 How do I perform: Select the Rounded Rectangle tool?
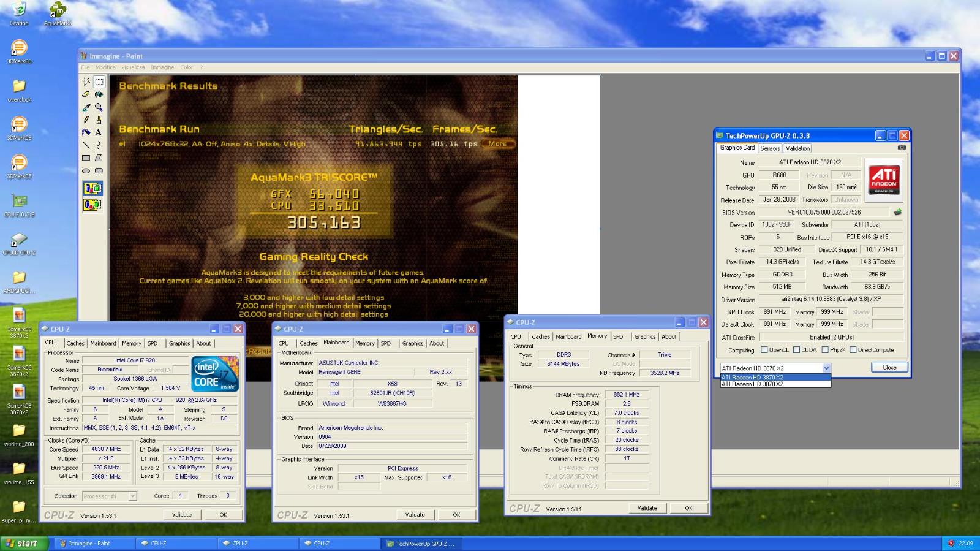99,171
